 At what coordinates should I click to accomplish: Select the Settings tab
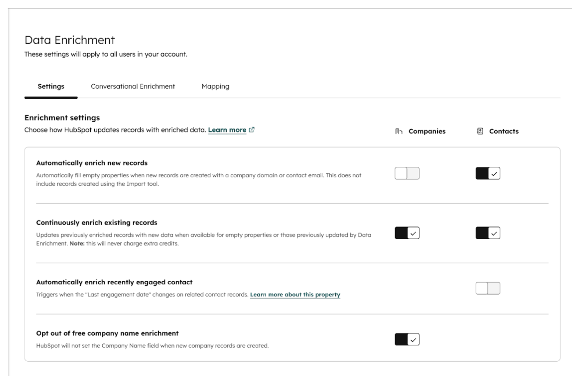click(x=51, y=87)
